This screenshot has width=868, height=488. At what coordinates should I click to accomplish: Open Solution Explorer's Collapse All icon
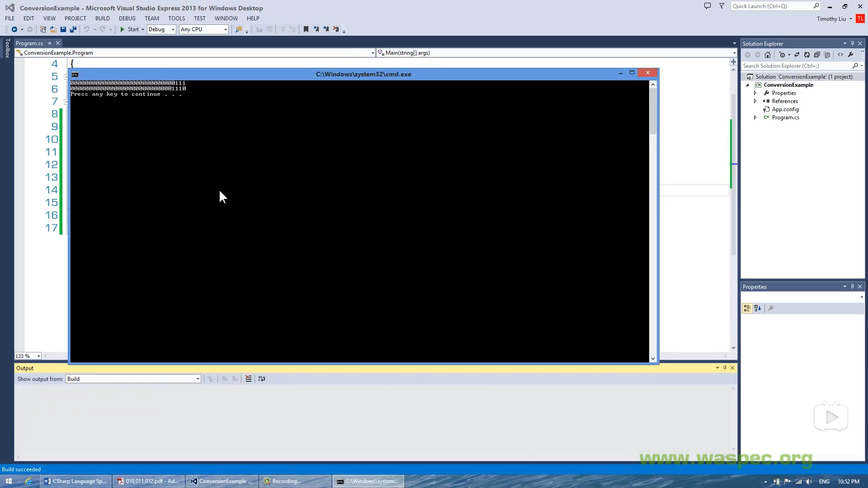pyautogui.click(x=817, y=54)
